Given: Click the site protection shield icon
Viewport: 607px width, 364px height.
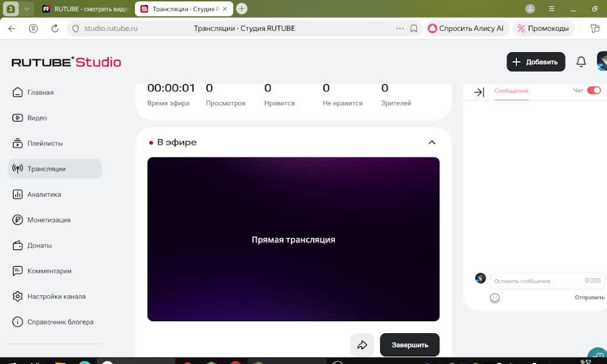Looking at the screenshot, I should (75, 28).
